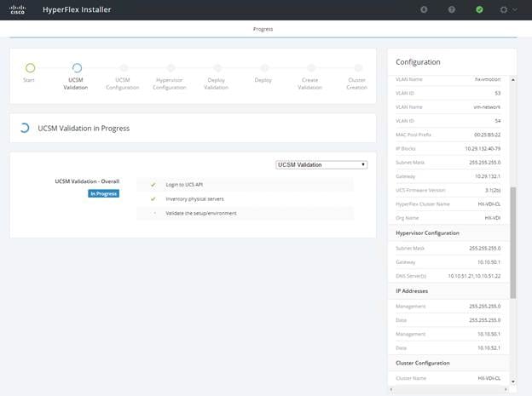The width and height of the screenshot is (532, 396).
Task: Click the horizontal scroll right arrow
Action: [x=506, y=389]
